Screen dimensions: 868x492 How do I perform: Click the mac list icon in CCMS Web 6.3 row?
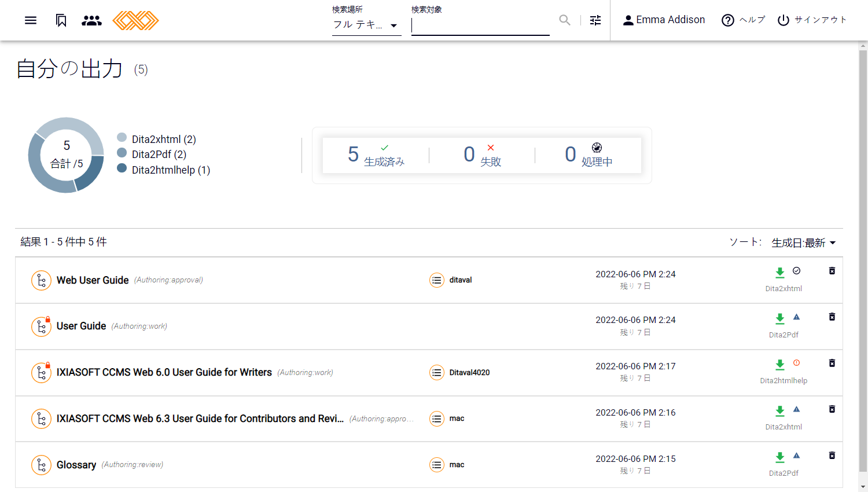coord(437,418)
